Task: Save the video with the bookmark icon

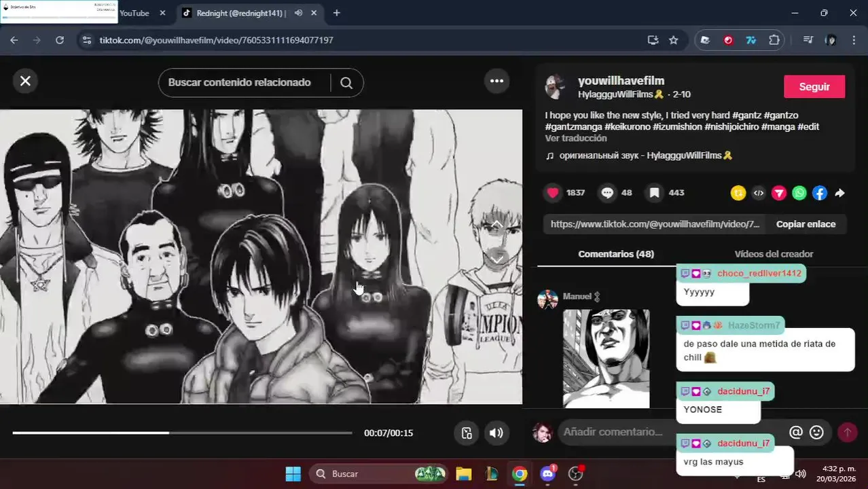Action: [654, 193]
